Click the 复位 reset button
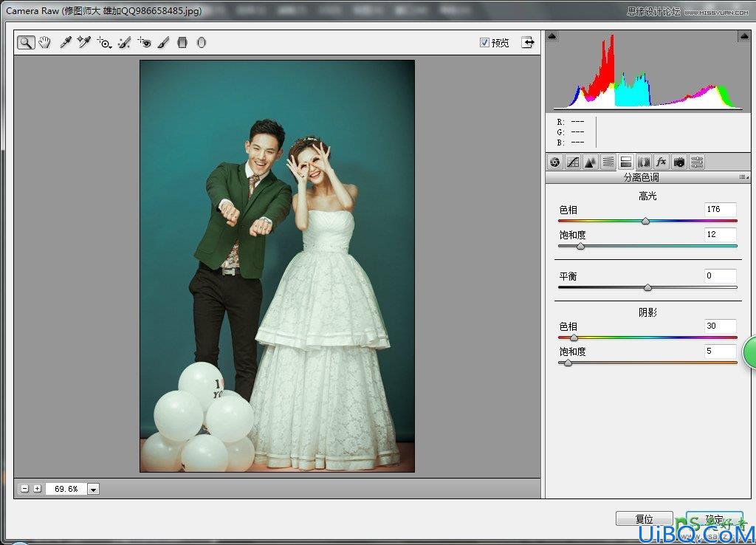This screenshot has width=756, height=545. [x=644, y=518]
